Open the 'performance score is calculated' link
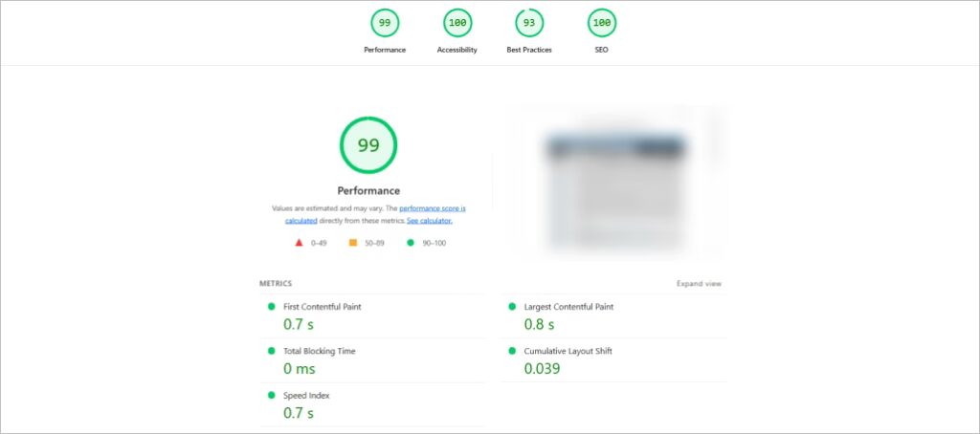Viewport: 980px width, 434px height. (432, 208)
